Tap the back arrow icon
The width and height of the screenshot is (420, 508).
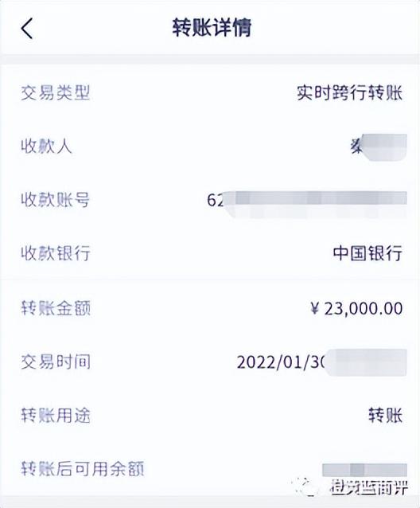[27, 28]
